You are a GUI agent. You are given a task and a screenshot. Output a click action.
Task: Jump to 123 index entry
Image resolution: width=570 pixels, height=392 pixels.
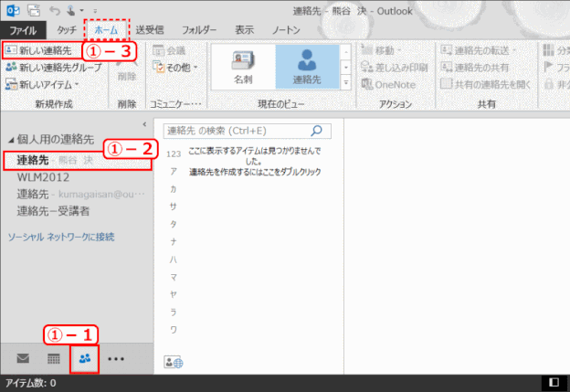[174, 154]
